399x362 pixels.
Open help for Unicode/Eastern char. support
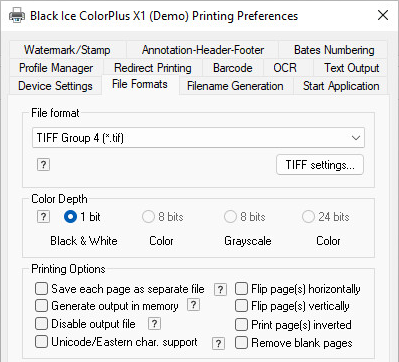pyautogui.click(x=218, y=343)
